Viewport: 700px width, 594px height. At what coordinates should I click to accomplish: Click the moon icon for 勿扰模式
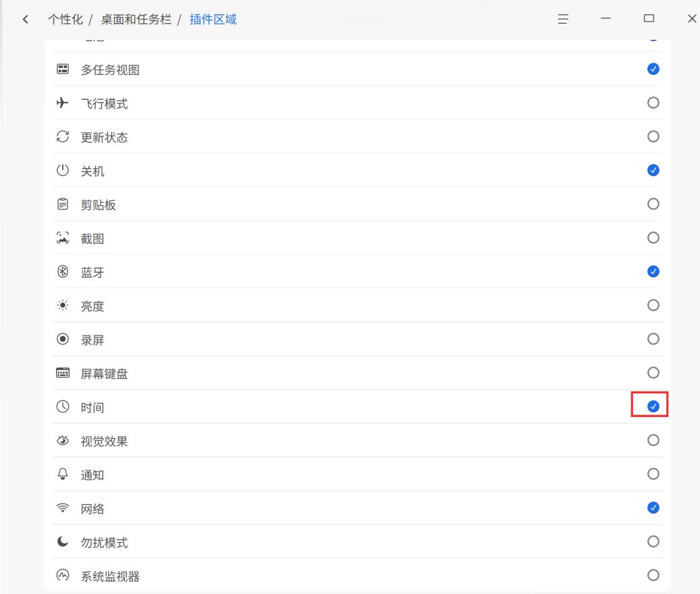pyautogui.click(x=63, y=542)
